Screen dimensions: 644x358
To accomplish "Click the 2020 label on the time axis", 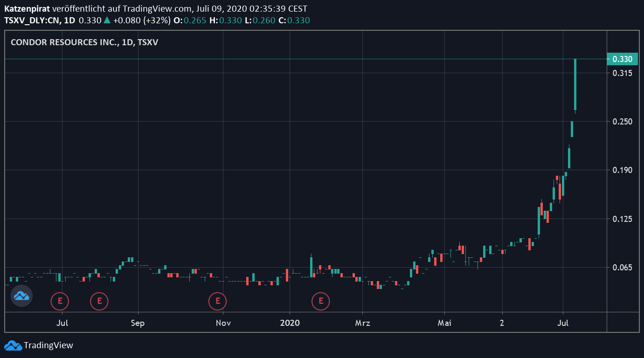I will (x=290, y=323).
